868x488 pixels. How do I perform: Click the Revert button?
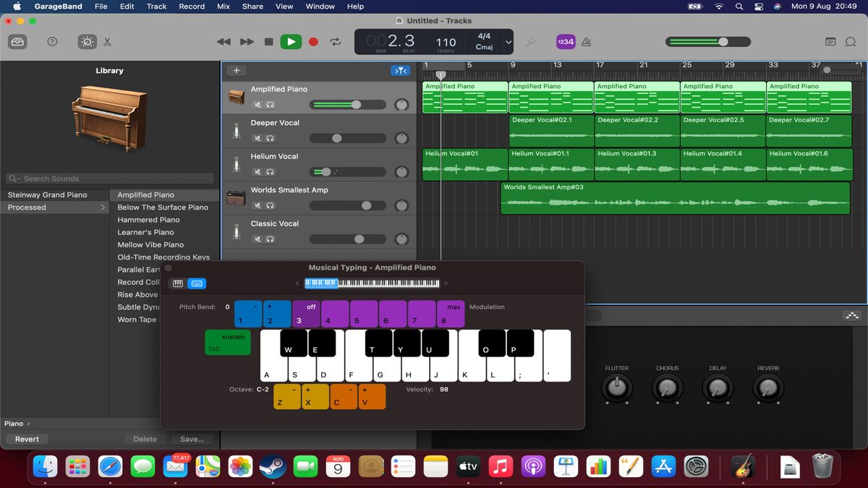click(27, 439)
